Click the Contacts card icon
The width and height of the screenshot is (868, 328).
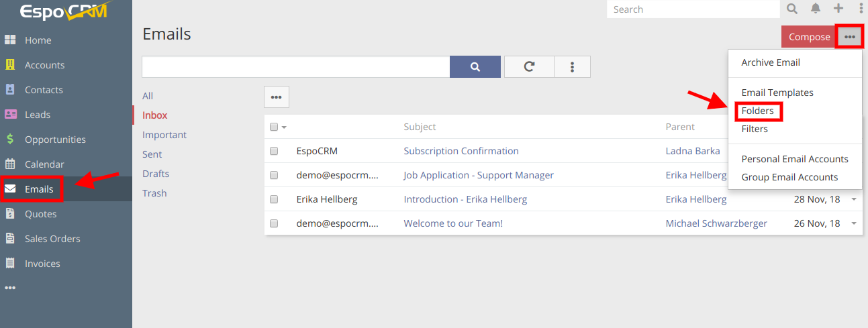click(x=10, y=90)
